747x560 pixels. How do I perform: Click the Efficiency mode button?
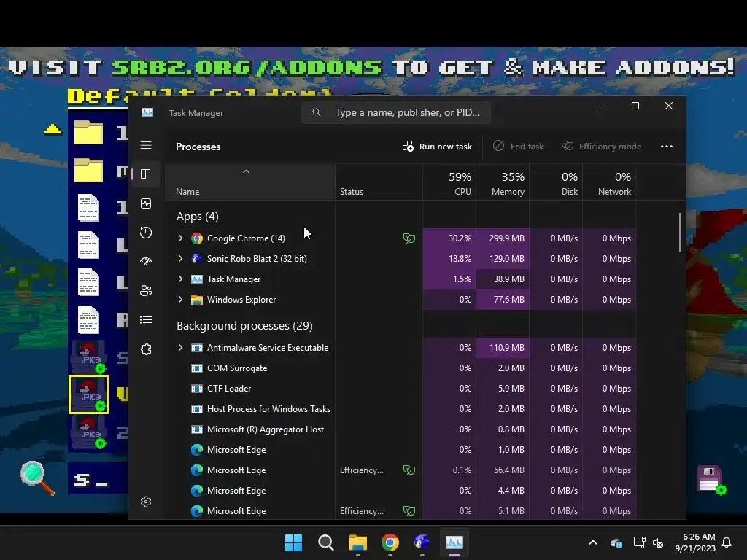pos(601,146)
